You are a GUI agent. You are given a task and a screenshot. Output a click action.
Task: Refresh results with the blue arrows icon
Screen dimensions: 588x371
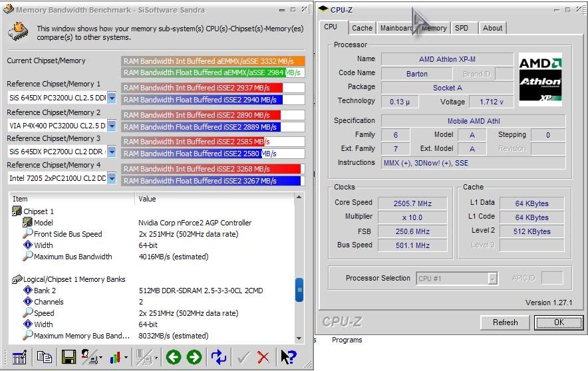[x=219, y=357]
